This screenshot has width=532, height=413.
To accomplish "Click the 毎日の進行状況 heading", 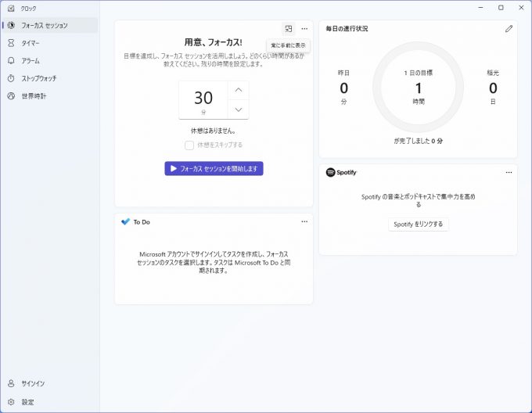I will (347, 29).
